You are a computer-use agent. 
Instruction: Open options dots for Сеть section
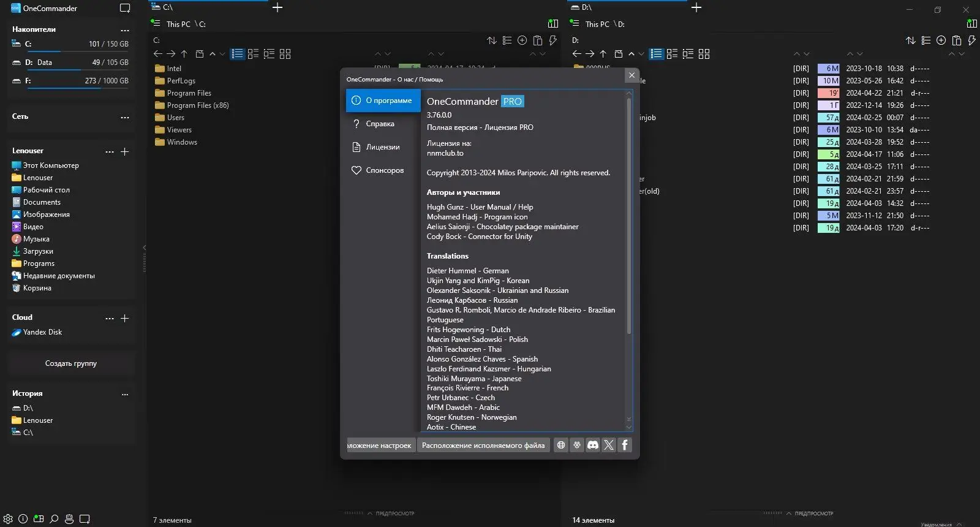(x=125, y=117)
